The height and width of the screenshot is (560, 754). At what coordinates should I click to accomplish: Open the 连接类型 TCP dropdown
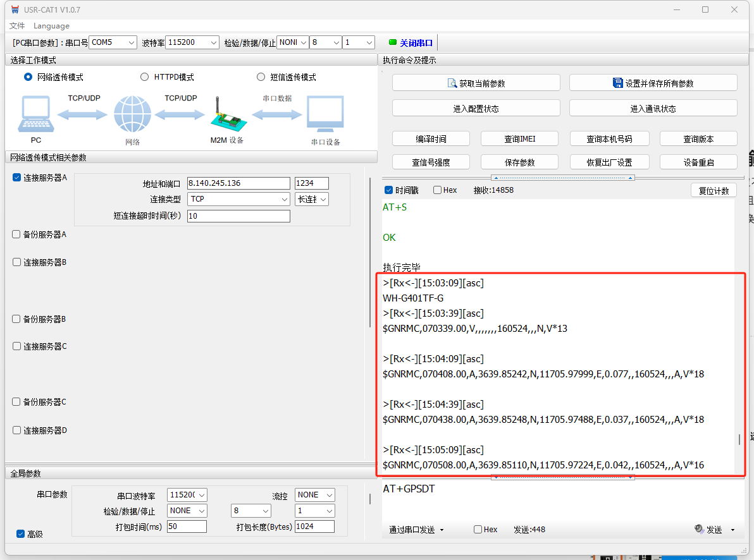(x=239, y=199)
